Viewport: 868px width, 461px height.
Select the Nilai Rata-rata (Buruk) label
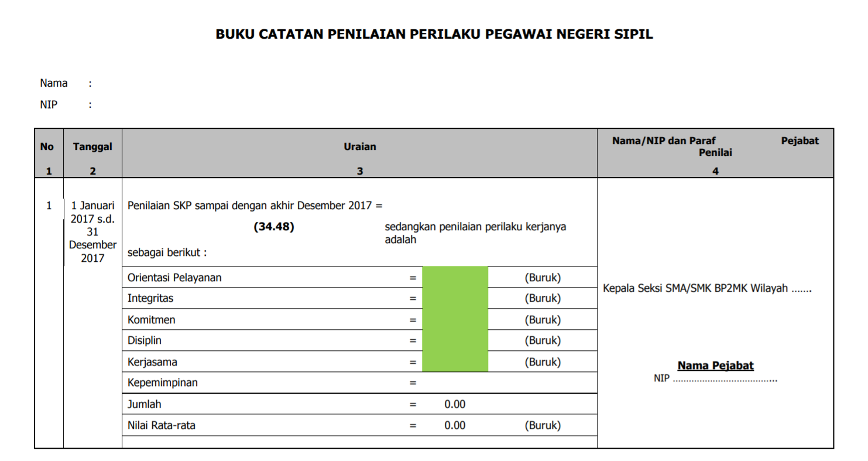[x=543, y=425]
